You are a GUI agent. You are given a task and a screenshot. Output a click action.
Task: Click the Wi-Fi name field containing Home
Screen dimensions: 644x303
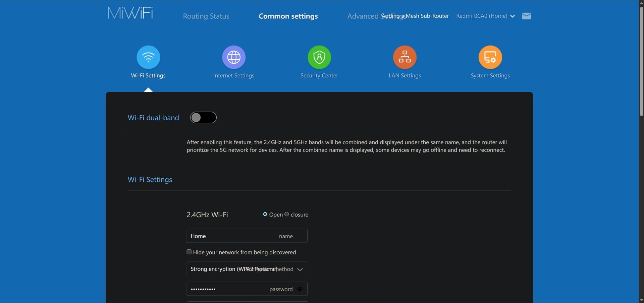(x=231, y=236)
